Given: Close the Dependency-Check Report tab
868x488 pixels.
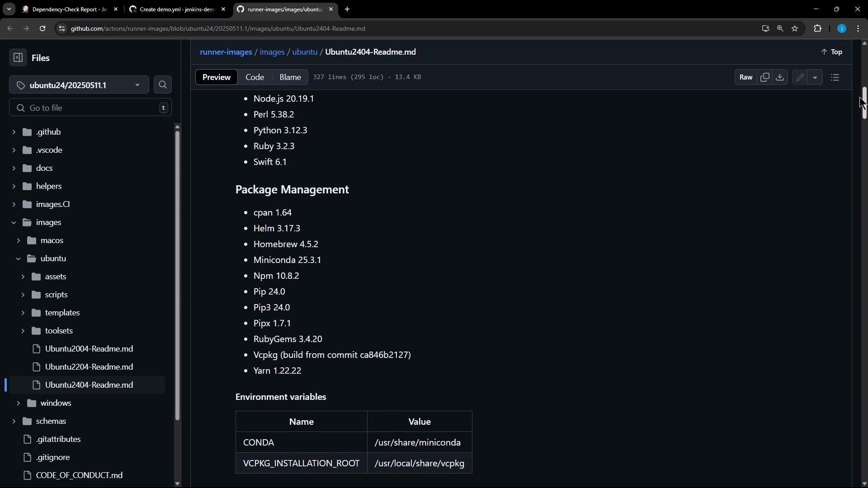Looking at the screenshot, I should pos(116,9).
